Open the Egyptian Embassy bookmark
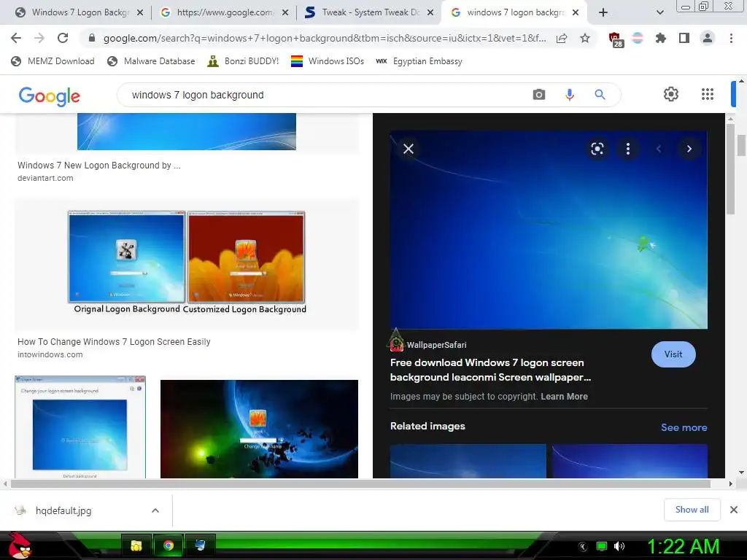This screenshot has width=747, height=560. (419, 61)
